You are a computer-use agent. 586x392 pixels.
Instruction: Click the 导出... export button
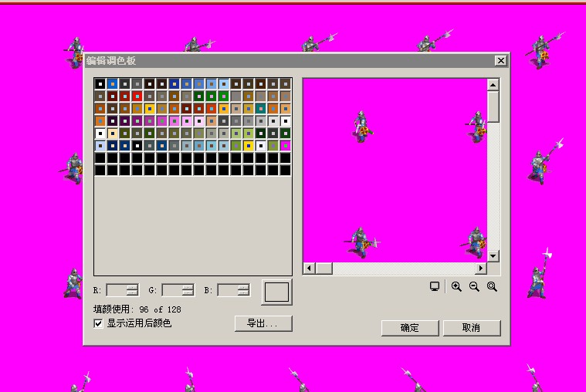click(263, 323)
